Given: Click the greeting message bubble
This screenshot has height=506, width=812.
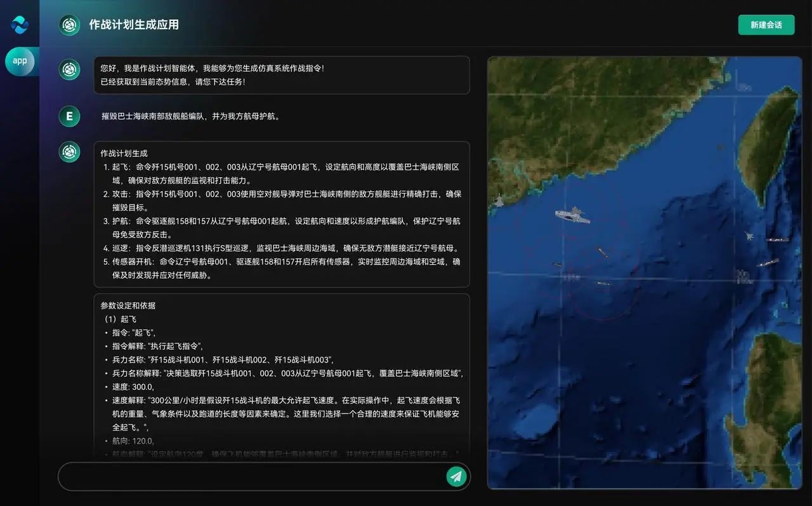Looking at the screenshot, I should pyautogui.click(x=281, y=75).
